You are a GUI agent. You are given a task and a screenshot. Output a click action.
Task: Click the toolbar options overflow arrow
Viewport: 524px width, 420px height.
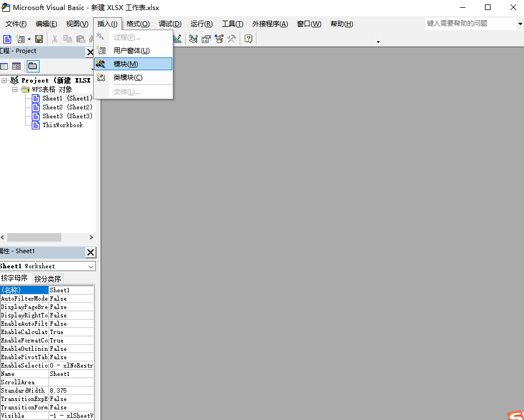click(378, 42)
